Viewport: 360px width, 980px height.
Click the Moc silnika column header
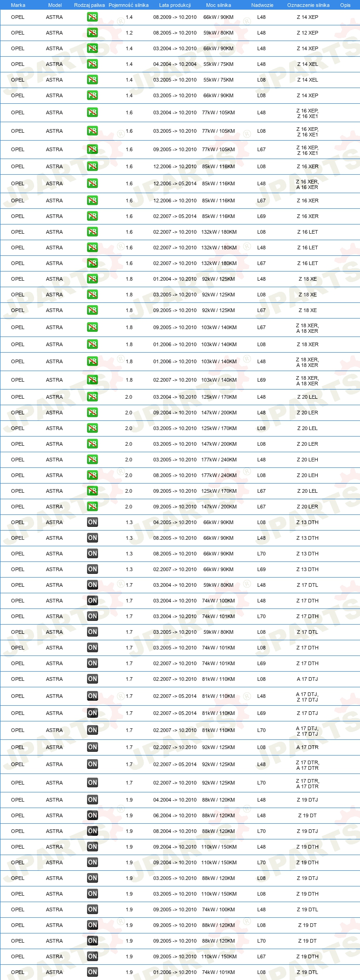[219, 5]
